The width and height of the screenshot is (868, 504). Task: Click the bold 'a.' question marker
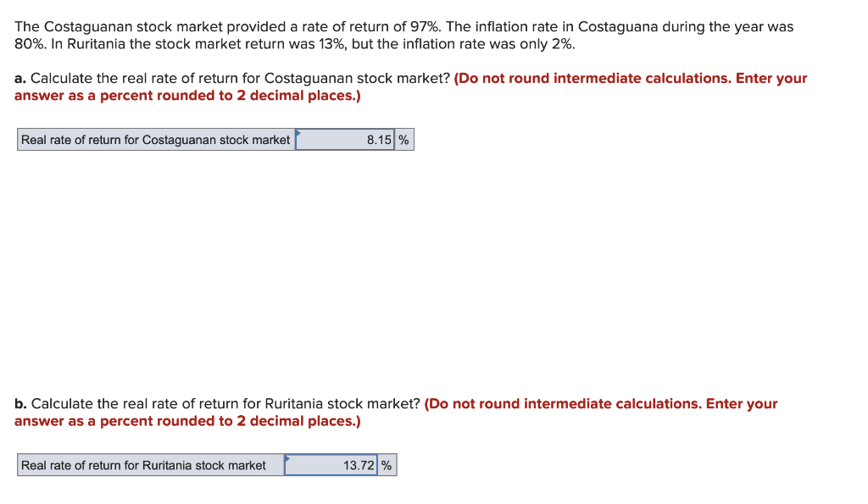click(20, 79)
